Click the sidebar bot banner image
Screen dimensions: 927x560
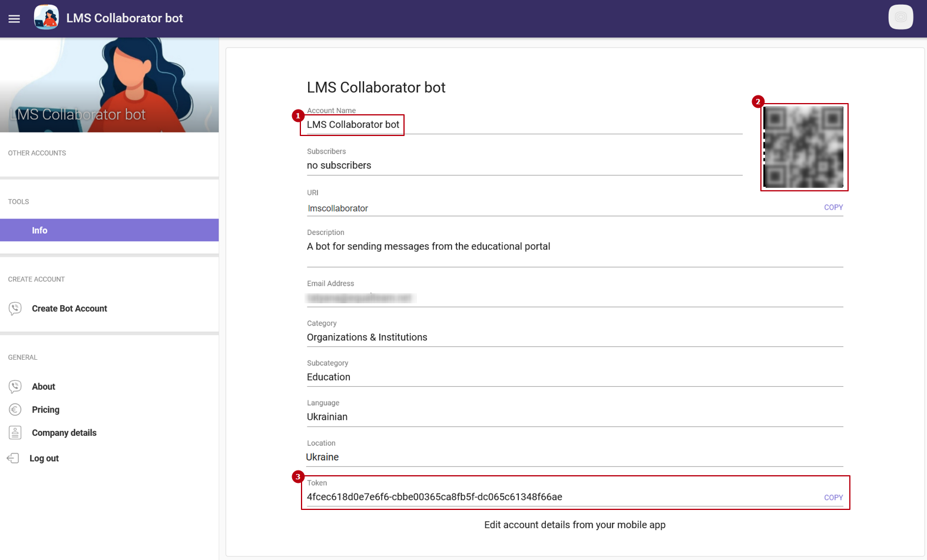110,85
